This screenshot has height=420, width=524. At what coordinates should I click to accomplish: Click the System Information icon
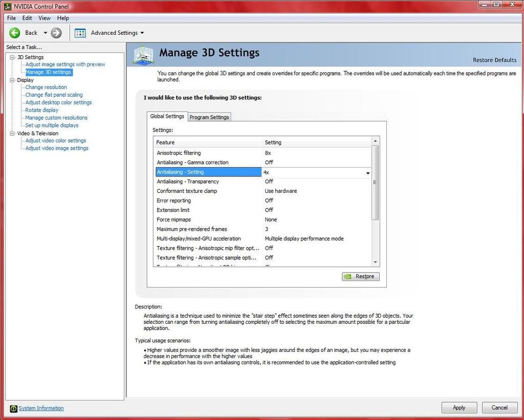[x=13, y=408]
